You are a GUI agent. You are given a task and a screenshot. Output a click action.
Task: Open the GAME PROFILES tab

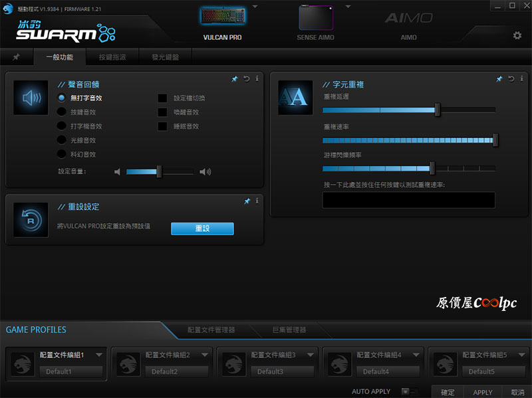(x=36, y=330)
